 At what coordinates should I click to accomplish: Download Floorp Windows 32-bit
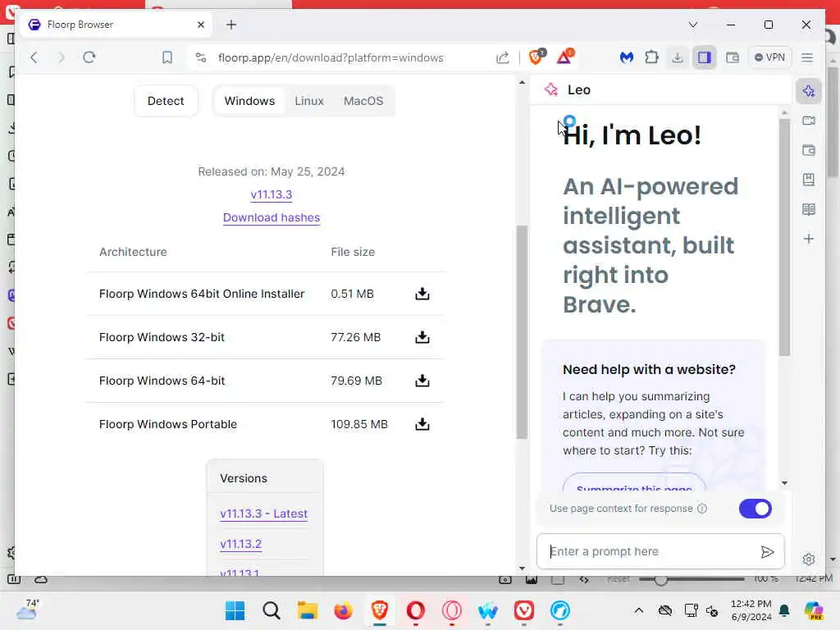tap(422, 337)
